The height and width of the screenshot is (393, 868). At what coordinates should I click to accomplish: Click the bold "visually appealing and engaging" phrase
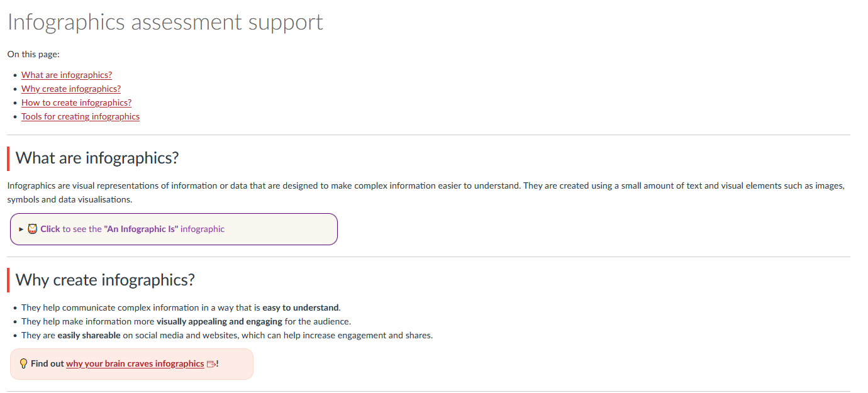[x=219, y=321]
